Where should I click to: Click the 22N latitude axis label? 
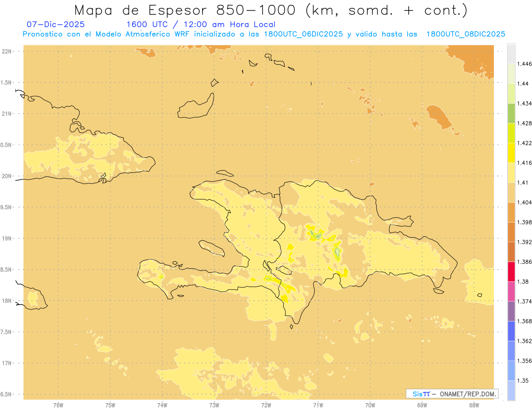pos(7,51)
